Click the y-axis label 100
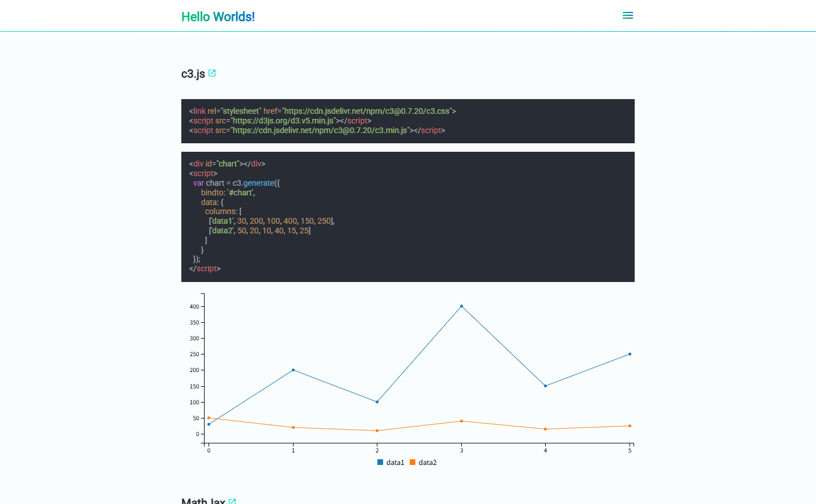Image resolution: width=816 pixels, height=504 pixels. pyautogui.click(x=194, y=402)
